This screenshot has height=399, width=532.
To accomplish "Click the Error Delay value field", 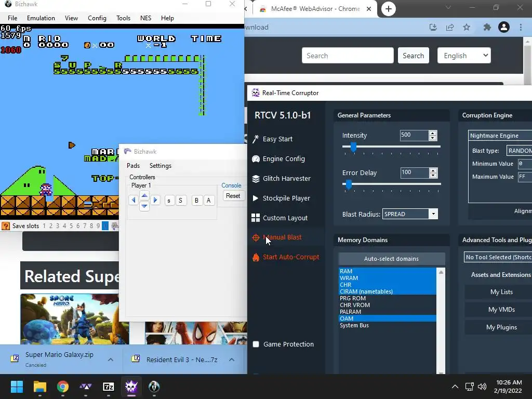I will (414, 172).
